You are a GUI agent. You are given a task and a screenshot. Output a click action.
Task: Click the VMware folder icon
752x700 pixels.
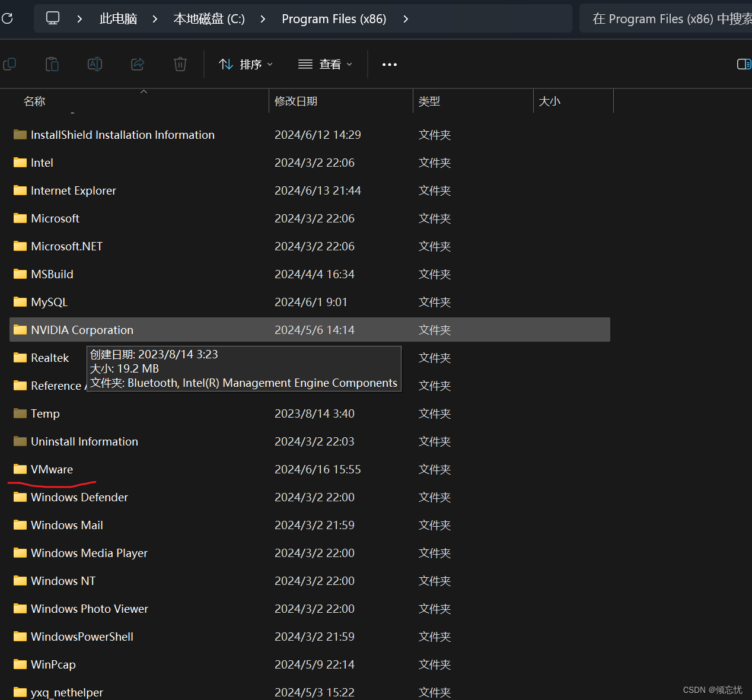point(20,469)
